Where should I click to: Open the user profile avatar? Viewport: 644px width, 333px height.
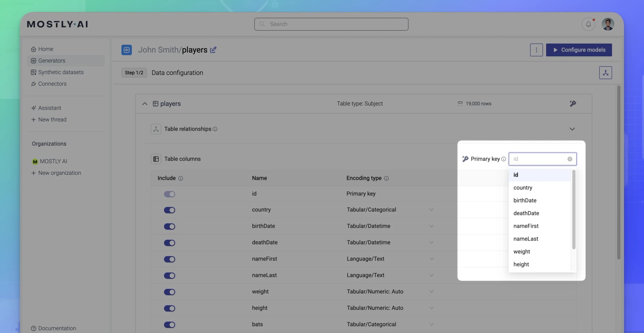(607, 24)
